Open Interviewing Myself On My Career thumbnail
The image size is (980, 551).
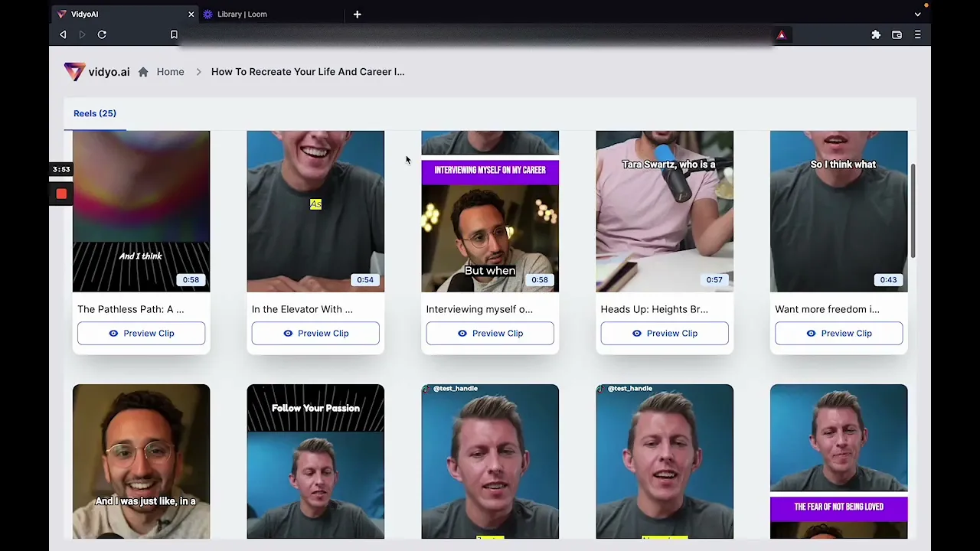(x=490, y=211)
